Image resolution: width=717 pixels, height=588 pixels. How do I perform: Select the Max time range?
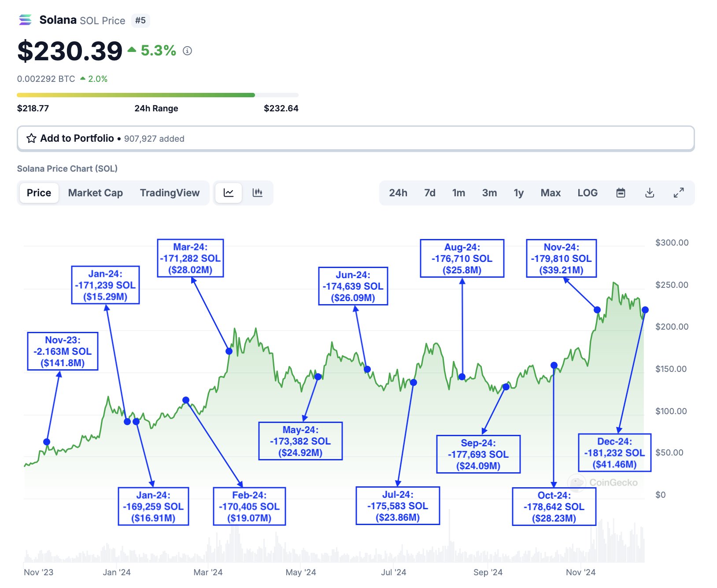[551, 193]
